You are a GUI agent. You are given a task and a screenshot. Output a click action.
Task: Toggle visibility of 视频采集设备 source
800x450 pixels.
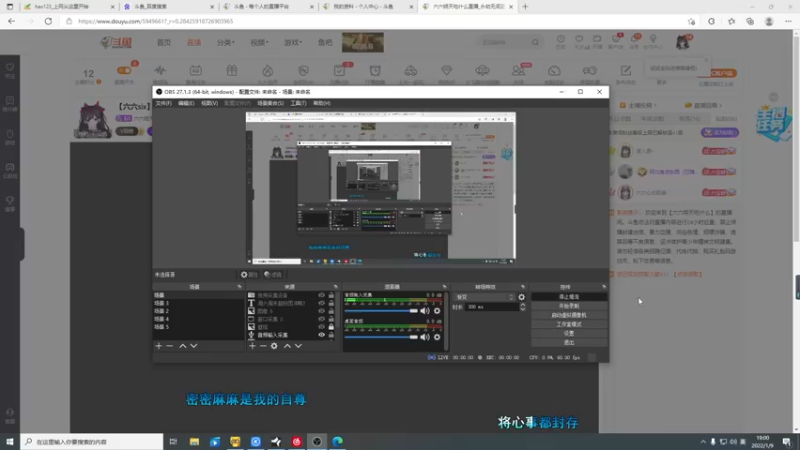coord(321,295)
